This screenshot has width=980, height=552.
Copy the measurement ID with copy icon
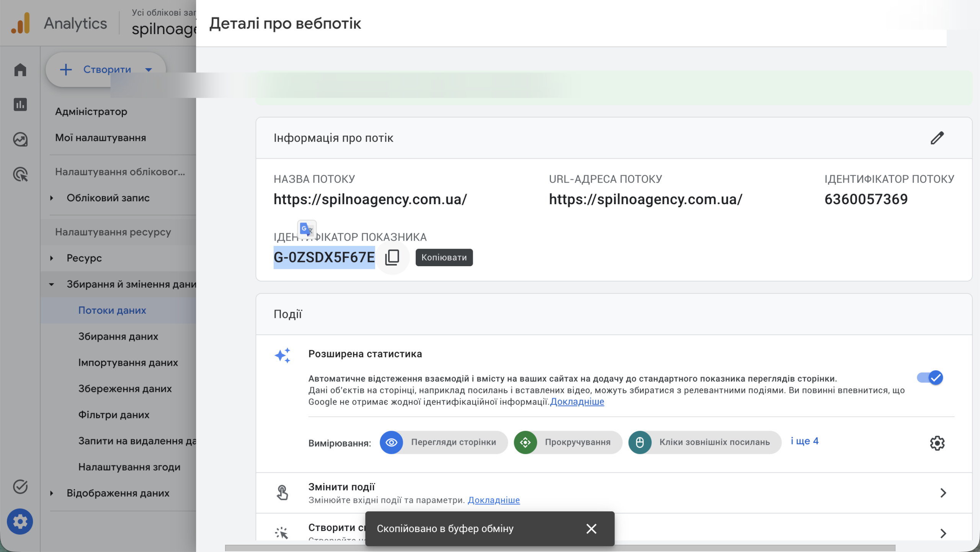(392, 257)
